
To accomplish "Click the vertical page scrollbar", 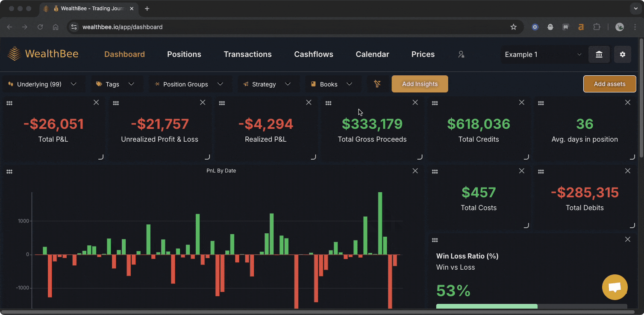I will coord(641,98).
